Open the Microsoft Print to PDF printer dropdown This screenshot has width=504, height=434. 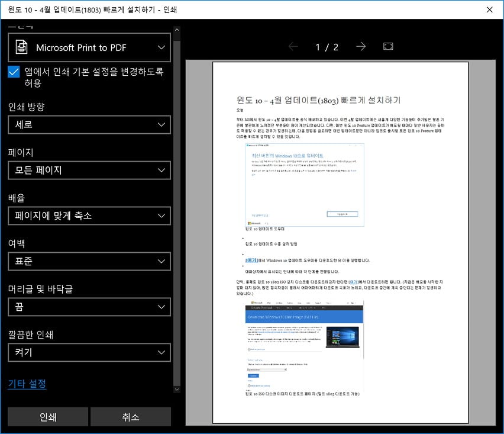click(x=89, y=47)
